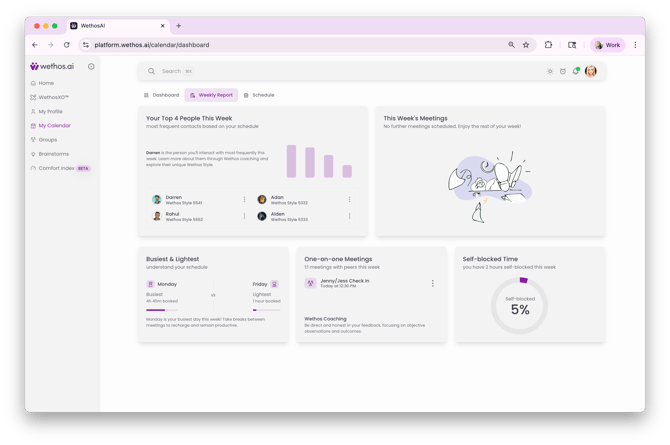This screenshot has width=670, height=445.
Task: Open the Home page in sidebar
Action: click(x=46, y=83)
